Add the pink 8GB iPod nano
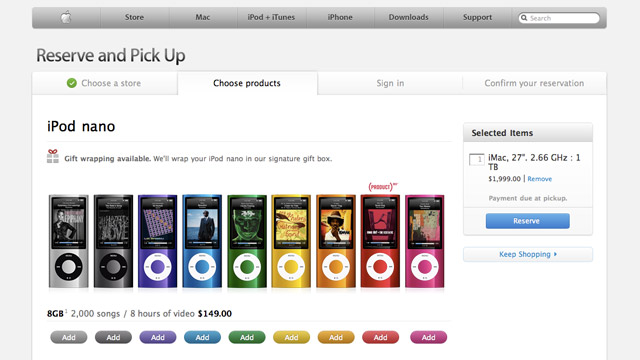The width and height of the screenshot is (640, 360). click(x=428, y=337)
